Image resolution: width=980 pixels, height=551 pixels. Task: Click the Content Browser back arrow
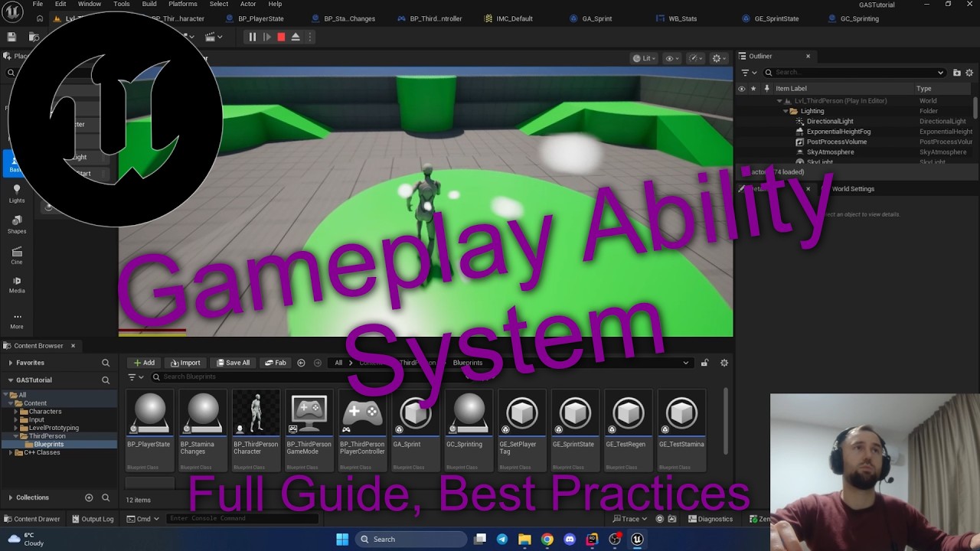pos(301,363)
